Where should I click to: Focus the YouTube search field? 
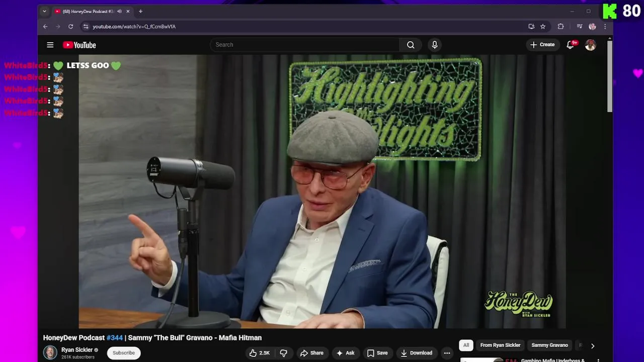(305, 45)
